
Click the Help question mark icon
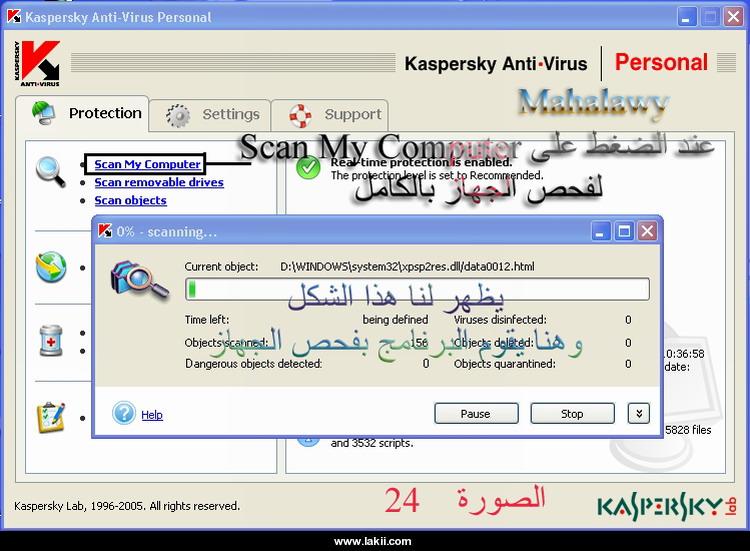124,413
